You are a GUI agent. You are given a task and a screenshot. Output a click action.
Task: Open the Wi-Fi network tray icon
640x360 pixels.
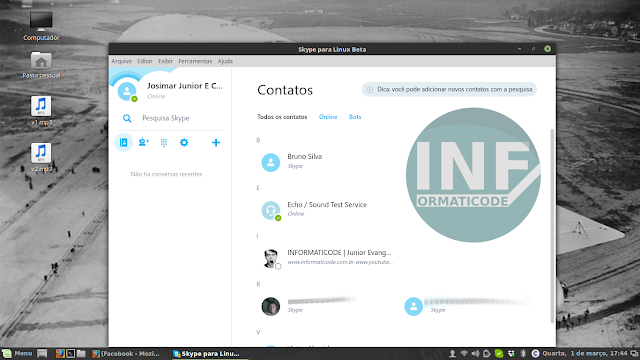coord(464,353)
